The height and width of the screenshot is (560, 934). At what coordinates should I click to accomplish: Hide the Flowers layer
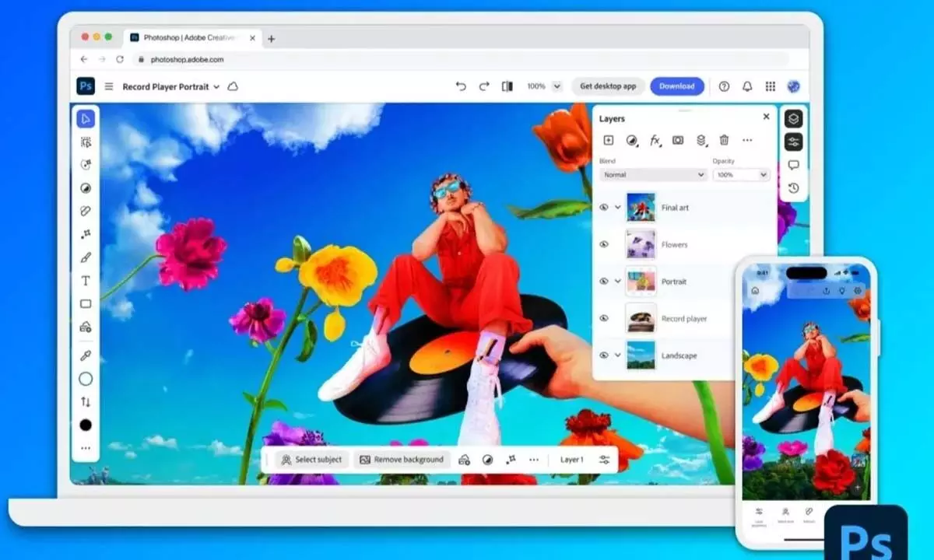point(606,244)
